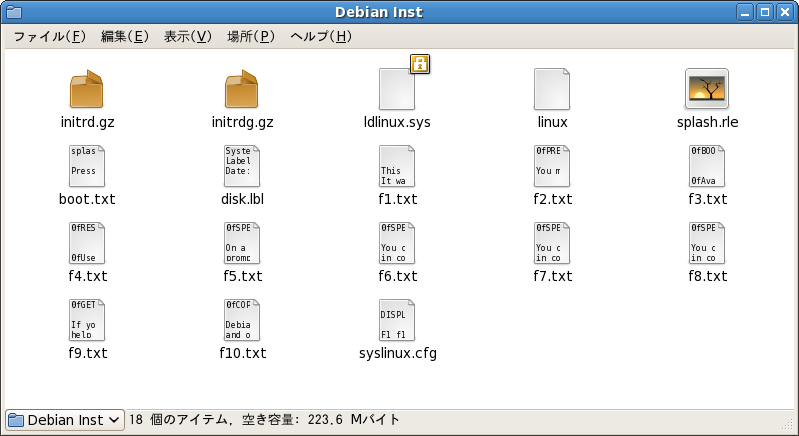Select the disk.lbl file icon
Screen dimensions: 799x436
pyautogui.click(x=242, y=166)
